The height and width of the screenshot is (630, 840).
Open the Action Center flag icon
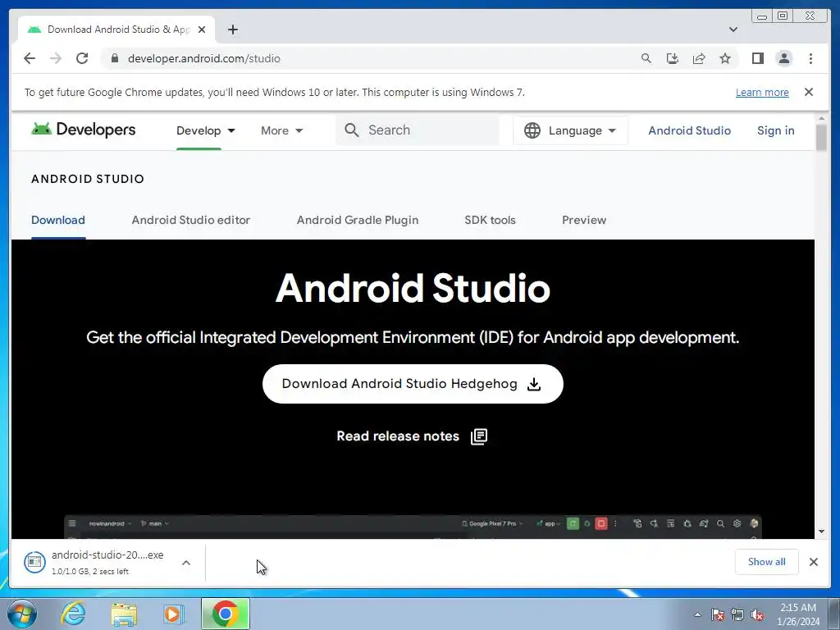click(717, 614)
